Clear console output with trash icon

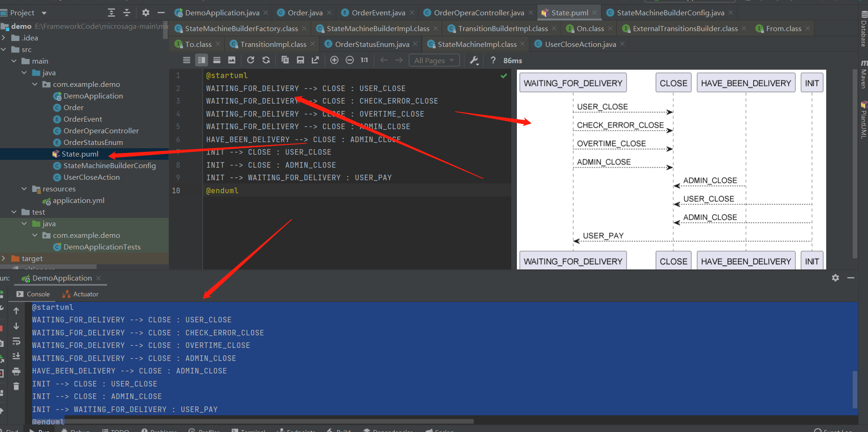coord(16,386)
